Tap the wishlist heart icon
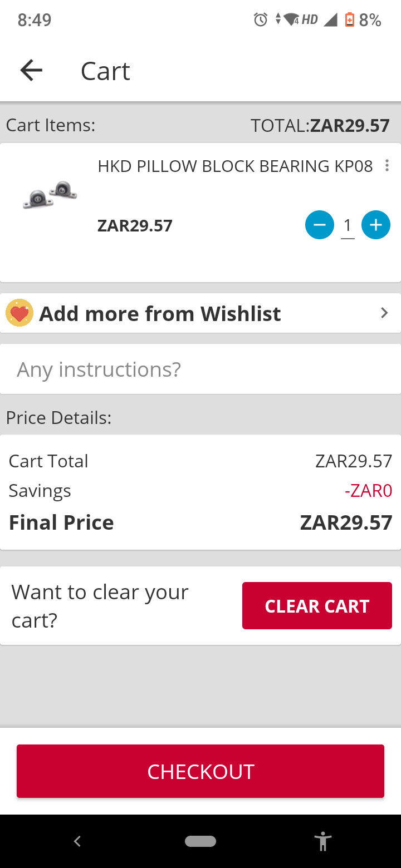 pyautogui.click(x=19, y=313)
